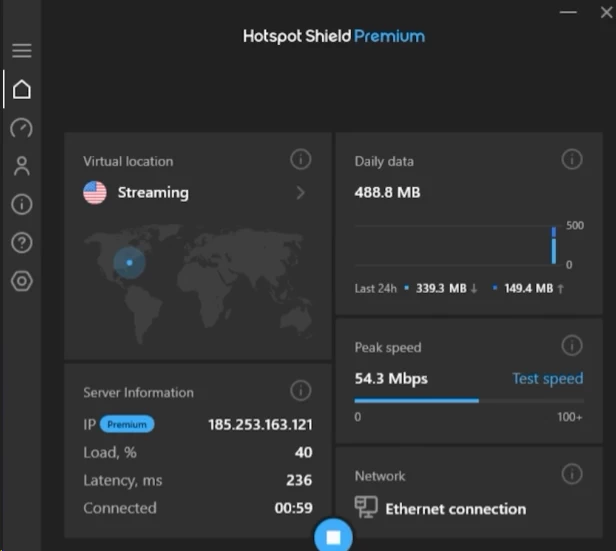Screen dimensions: 616x551
Task: Open the hamburger menu in sidebar
Action: (22, 51)
